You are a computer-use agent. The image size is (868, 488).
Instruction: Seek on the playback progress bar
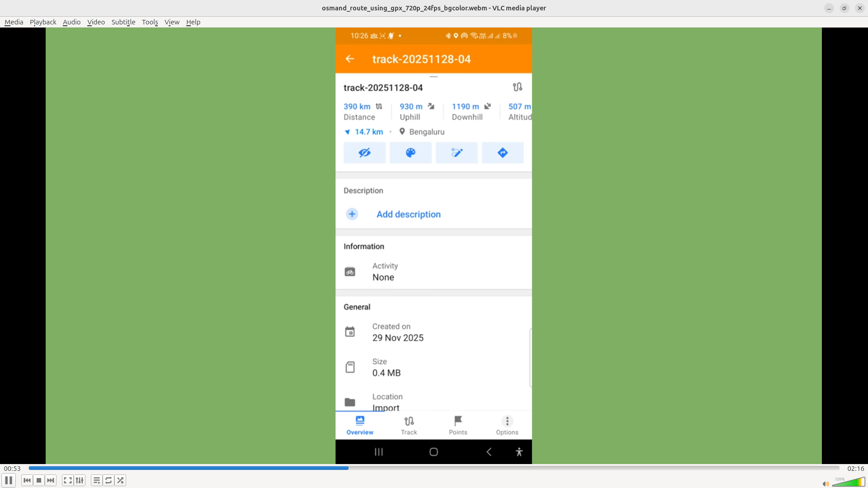click(x=434, y=468)
